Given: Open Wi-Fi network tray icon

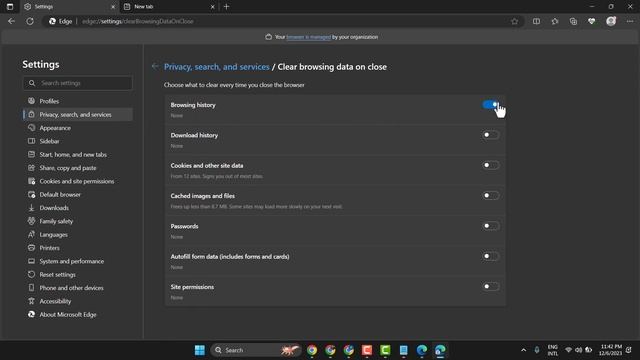Looking at the screenshot, I should [x=568, y=350].
